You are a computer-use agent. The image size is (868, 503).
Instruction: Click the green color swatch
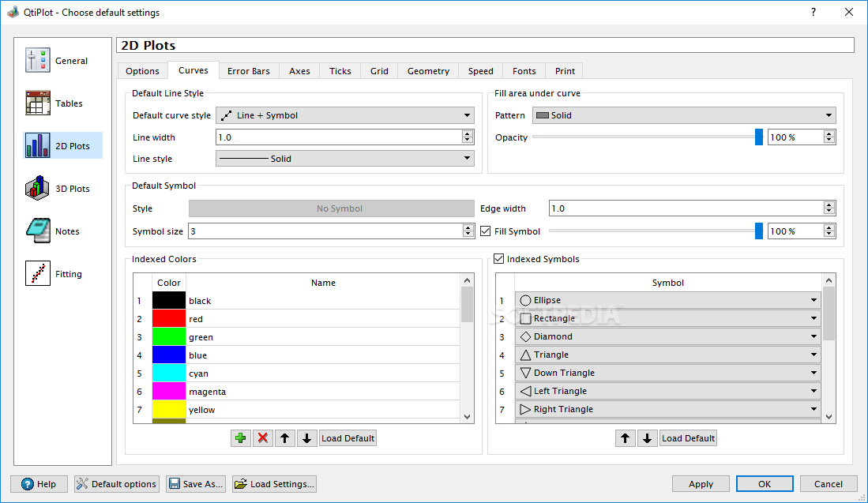(169, 337)
